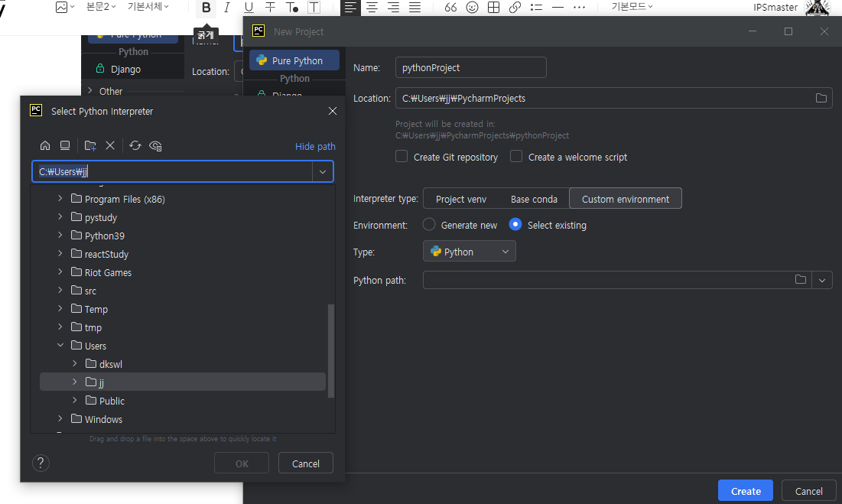Expand the Riot Games folder
Viewport: 842px width, 504px height.
click(60, 272)
